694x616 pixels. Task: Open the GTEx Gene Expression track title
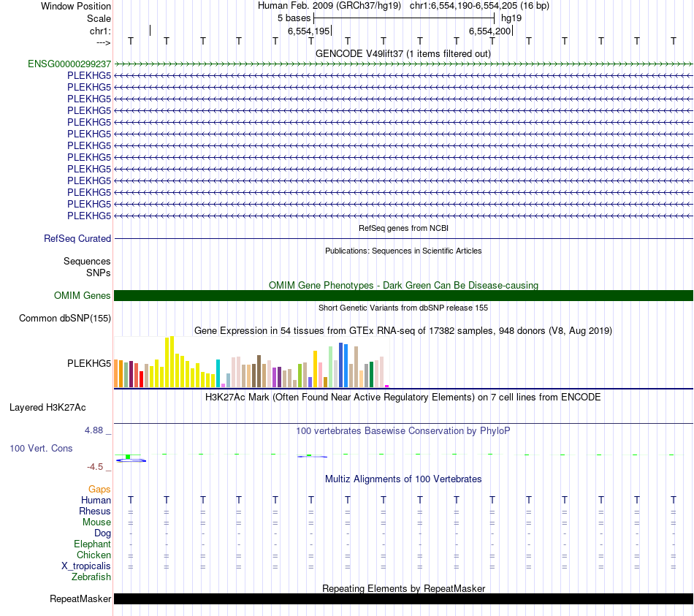pos(403,331)
